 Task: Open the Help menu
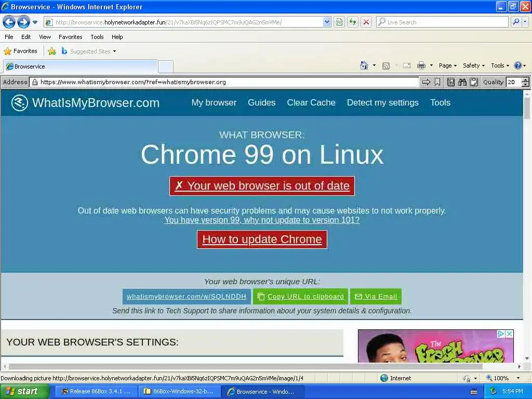[117, 37]
